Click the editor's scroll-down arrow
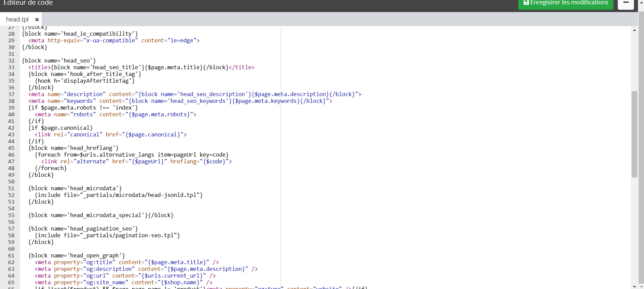 pos(634,286)
